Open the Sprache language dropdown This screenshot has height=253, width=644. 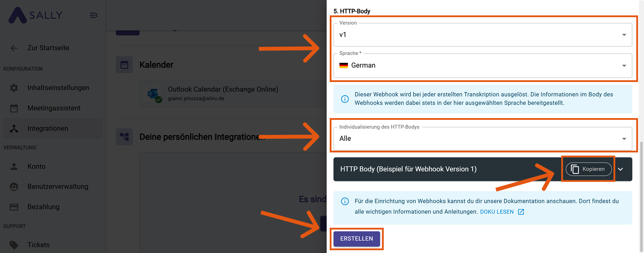pos(482,66)
